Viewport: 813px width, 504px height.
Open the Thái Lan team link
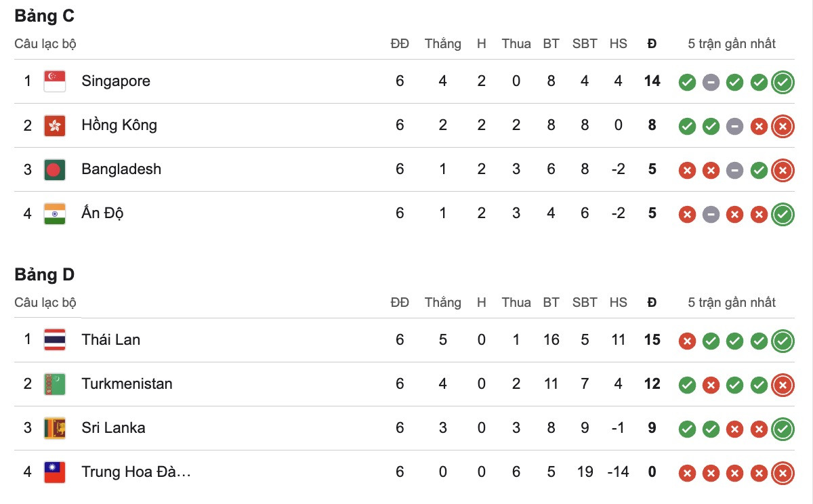click(110, 339)
